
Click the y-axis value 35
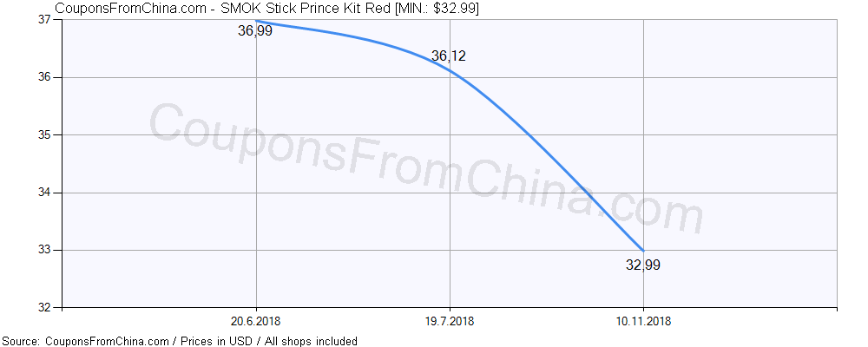[43, 134]
